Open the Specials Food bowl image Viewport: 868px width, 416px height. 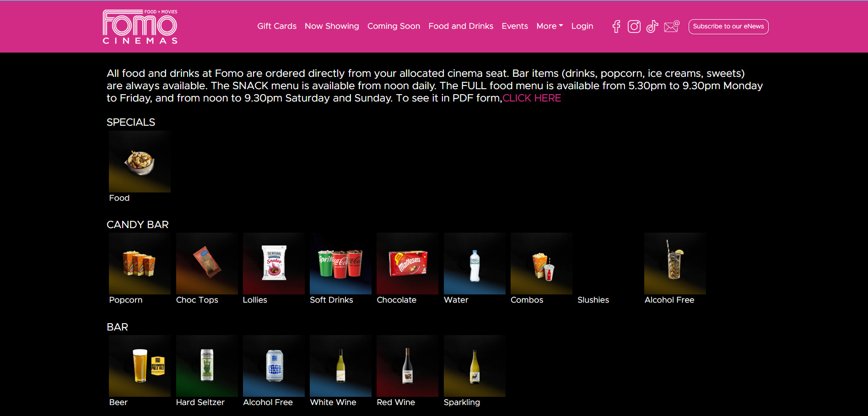(x=140, y=161)
